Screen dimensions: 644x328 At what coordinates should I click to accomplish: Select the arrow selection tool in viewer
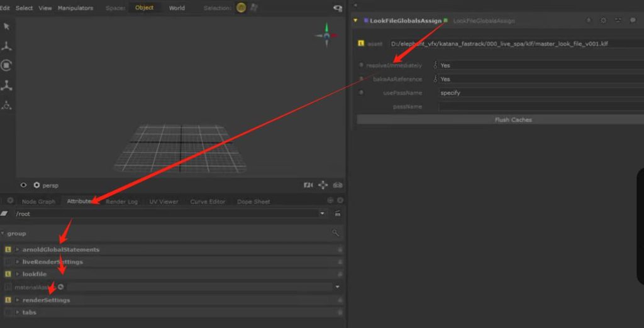click(x=7, y=26)
